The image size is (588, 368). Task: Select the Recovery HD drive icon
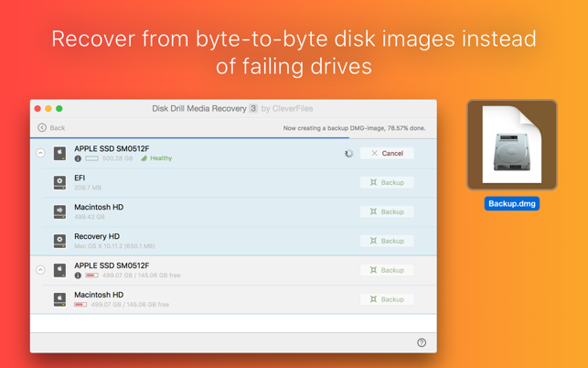pos(59,241)
